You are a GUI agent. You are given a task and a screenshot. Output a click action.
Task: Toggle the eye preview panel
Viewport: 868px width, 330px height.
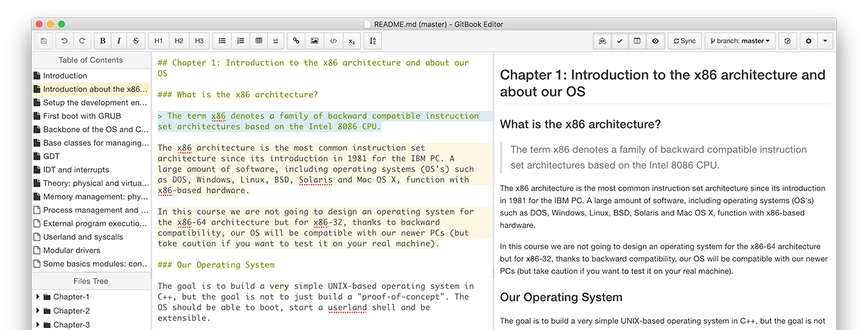[655, 41]
